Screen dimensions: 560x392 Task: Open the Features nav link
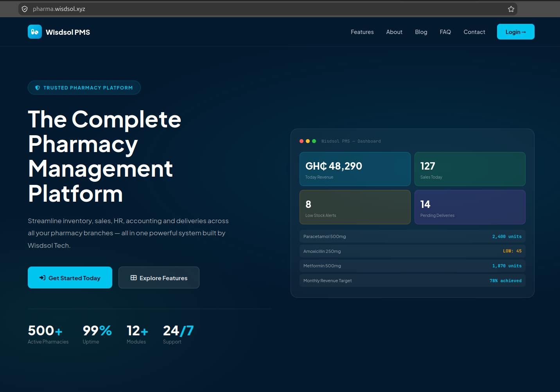pyautogui.click(x=362, y=32)
